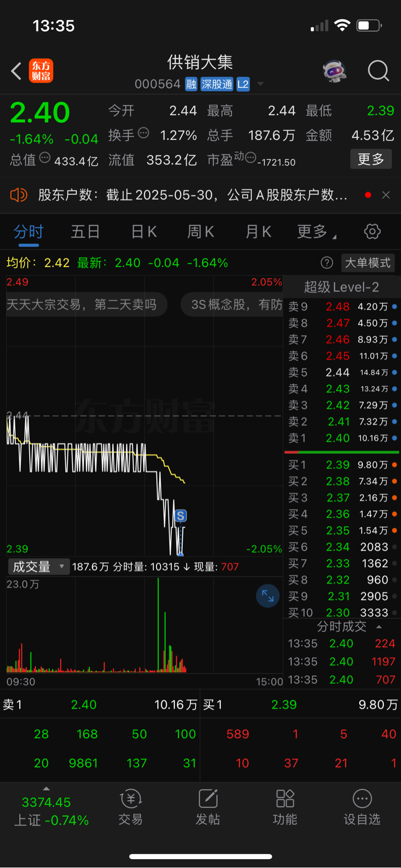Open 发帖 post icon
The image size is (401, 868).
coord(208,807)
